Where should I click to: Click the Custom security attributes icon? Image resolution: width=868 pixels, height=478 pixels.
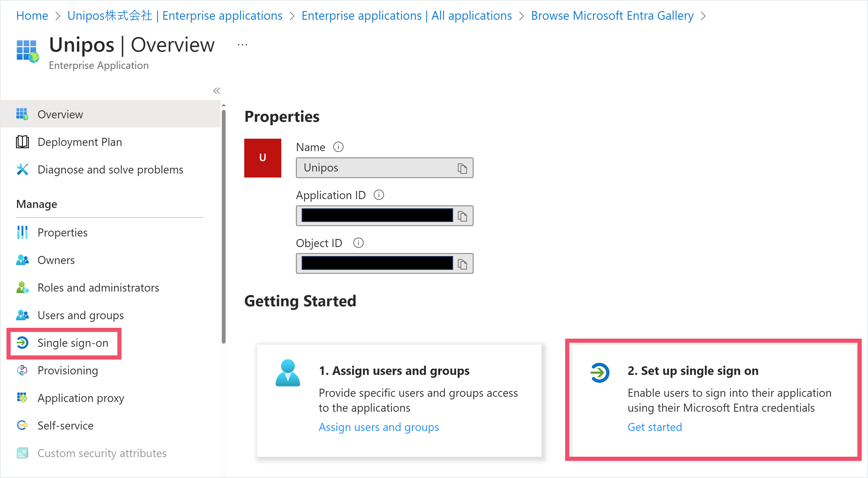(22, 453)
